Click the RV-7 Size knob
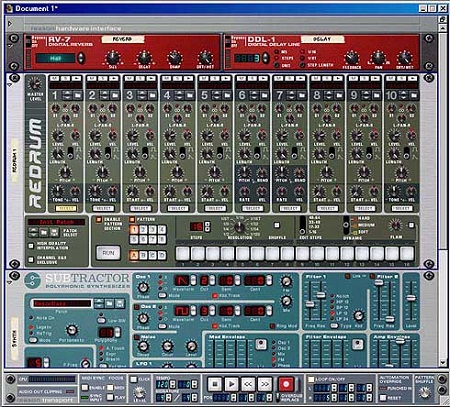Screen dimensions: 450x407 113,58
